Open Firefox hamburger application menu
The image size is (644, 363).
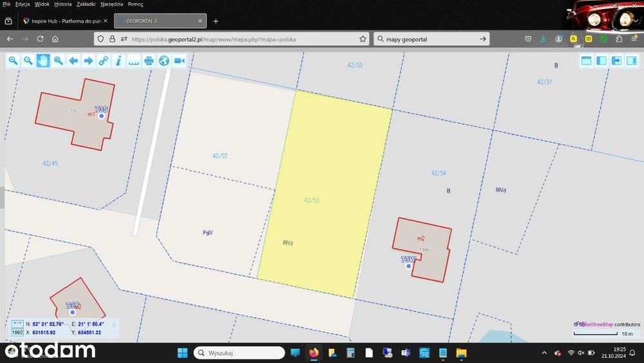pyautogui.click(x=634, y=39)
